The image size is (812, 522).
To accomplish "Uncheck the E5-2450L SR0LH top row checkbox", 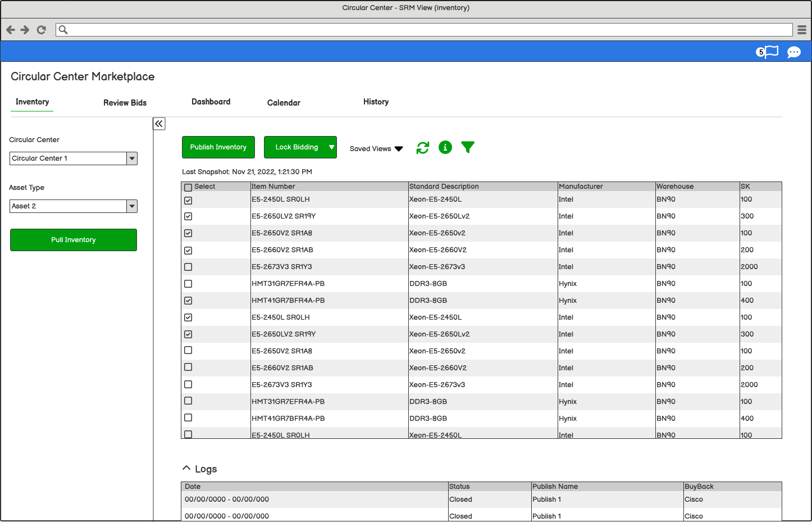I will pos(188,200).
